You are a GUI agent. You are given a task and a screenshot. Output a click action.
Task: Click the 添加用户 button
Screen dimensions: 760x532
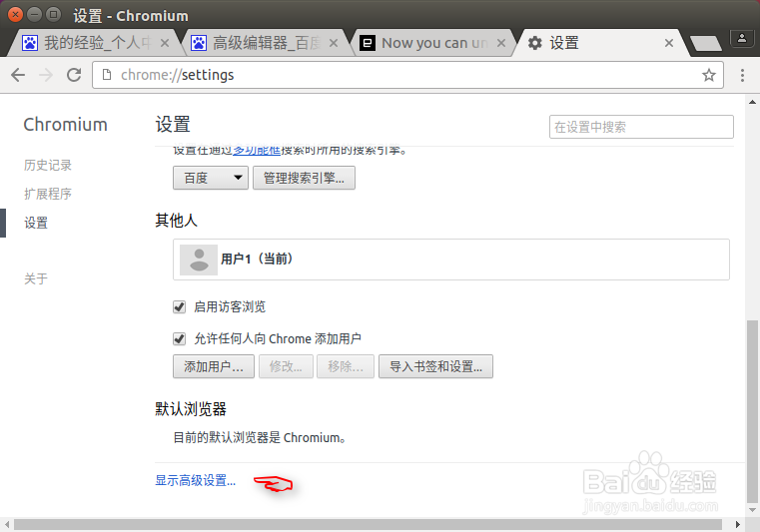[214, 366]
